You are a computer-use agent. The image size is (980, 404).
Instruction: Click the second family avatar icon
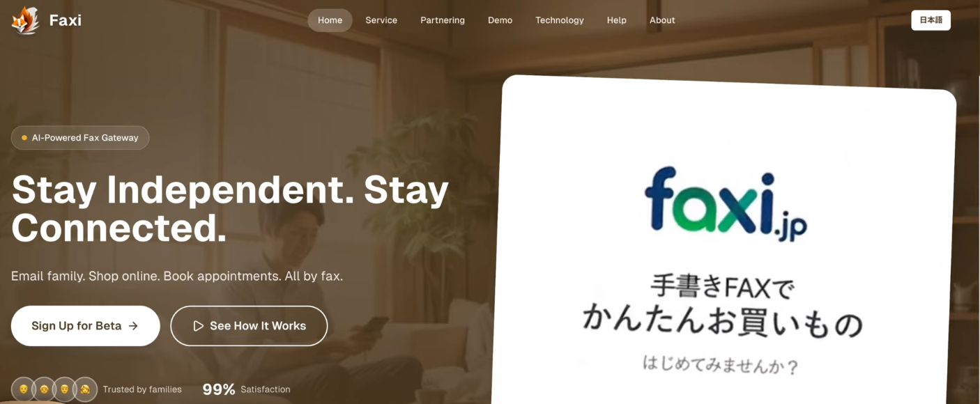click(x=43, y=389)
